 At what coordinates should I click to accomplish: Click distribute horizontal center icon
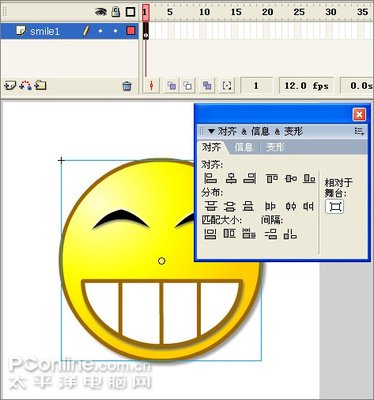[x=291, y=207]
